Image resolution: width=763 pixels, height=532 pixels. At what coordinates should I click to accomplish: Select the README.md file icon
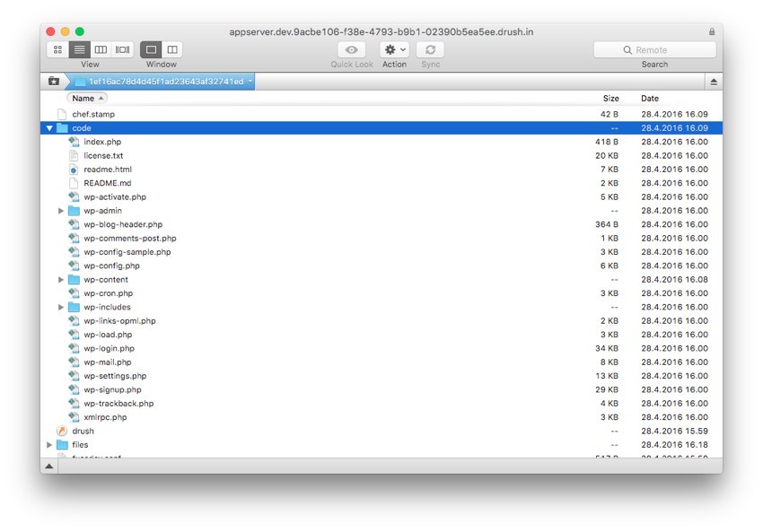(x=74, y=183)
